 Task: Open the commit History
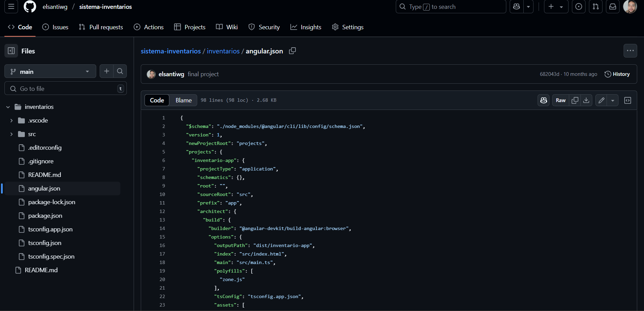tap(617, 74)
